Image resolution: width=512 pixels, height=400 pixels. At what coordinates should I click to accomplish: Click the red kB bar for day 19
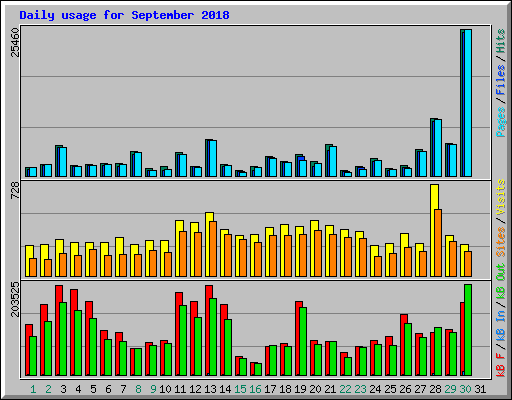tap(299, 338)
